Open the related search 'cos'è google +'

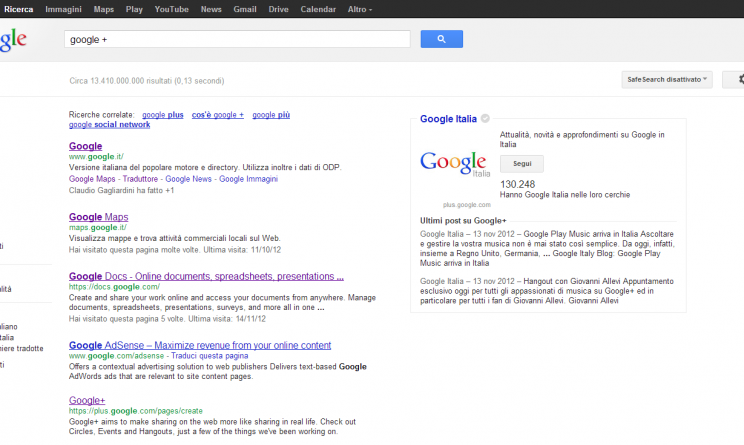click(218, 115)
